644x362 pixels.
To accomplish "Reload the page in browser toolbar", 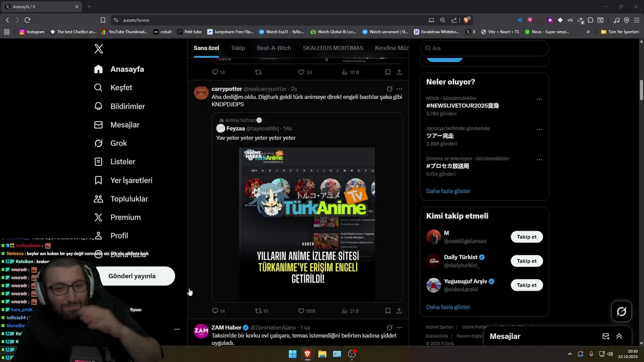I will (x=27, y=20).
